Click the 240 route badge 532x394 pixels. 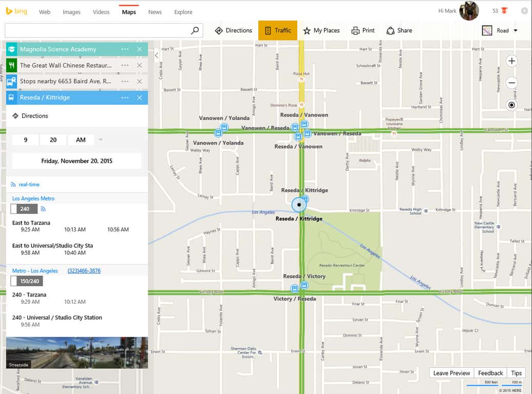pos(24,209)
